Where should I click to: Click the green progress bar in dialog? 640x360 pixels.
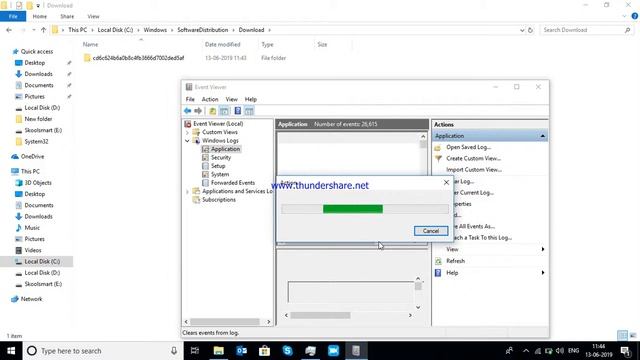tap(353, 209)
